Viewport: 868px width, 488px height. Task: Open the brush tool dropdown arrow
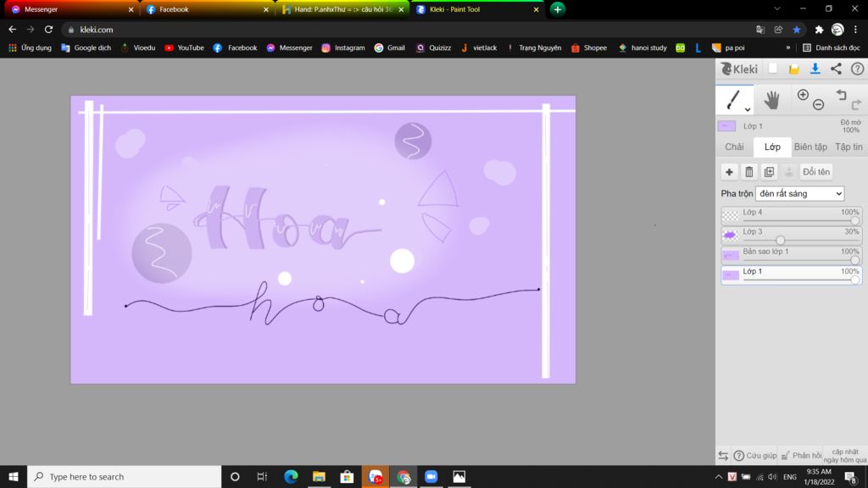(748, 109)
